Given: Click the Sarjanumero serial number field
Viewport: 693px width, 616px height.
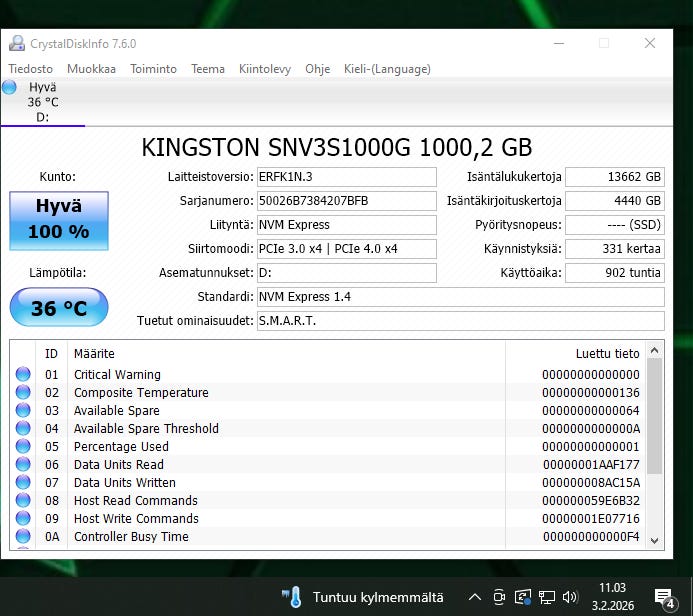Looking at the screenshot, I should (347, 201).
